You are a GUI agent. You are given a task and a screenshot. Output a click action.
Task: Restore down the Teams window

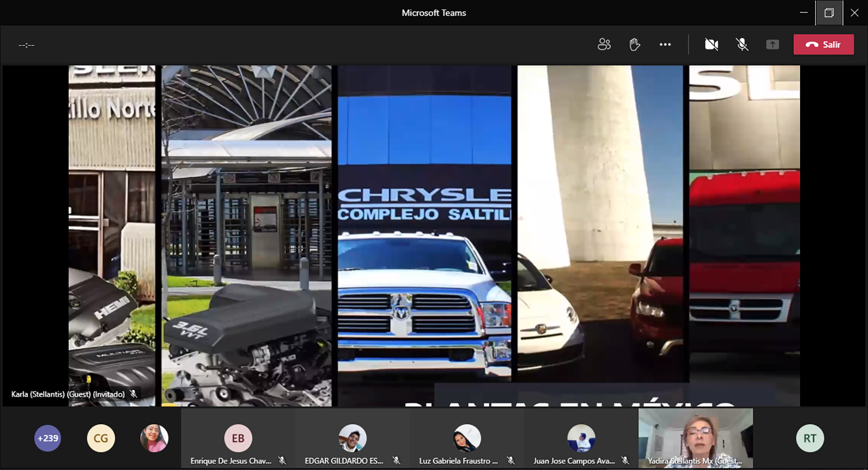pyautogui.click(x=829, y=13)
